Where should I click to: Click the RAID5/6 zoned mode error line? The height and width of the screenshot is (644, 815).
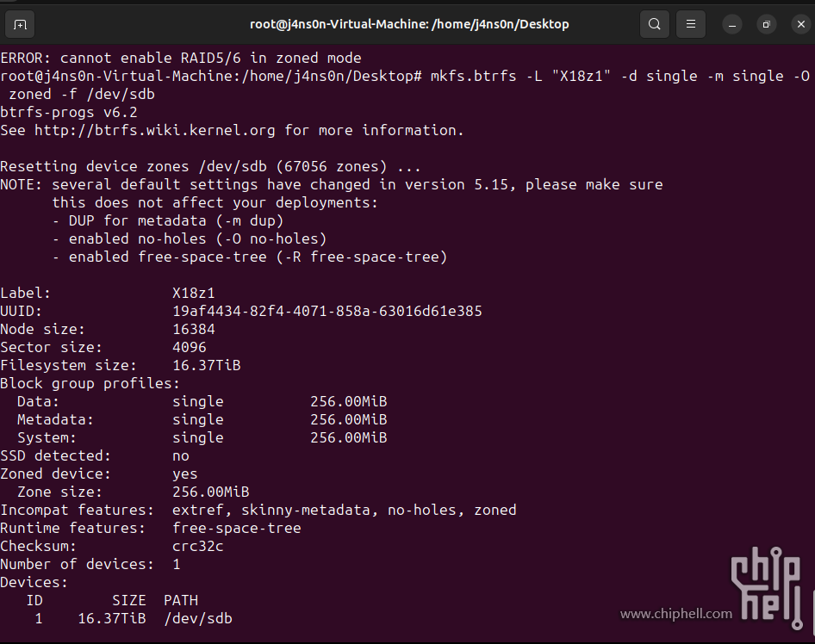[x=181, y=59]
